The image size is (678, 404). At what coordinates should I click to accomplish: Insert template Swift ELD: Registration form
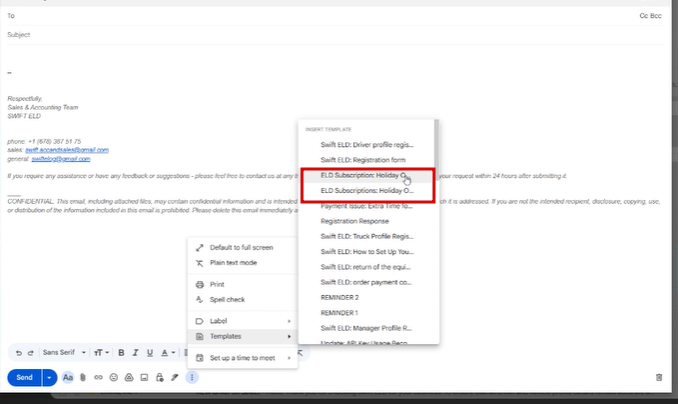pyautogui.click(x=367, y=160)
